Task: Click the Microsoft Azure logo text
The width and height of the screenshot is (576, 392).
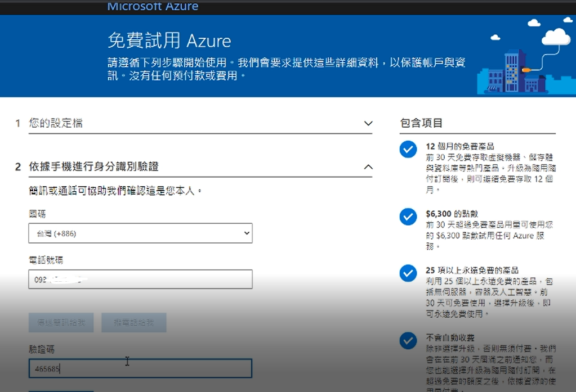Action: (x=153, y=6)
